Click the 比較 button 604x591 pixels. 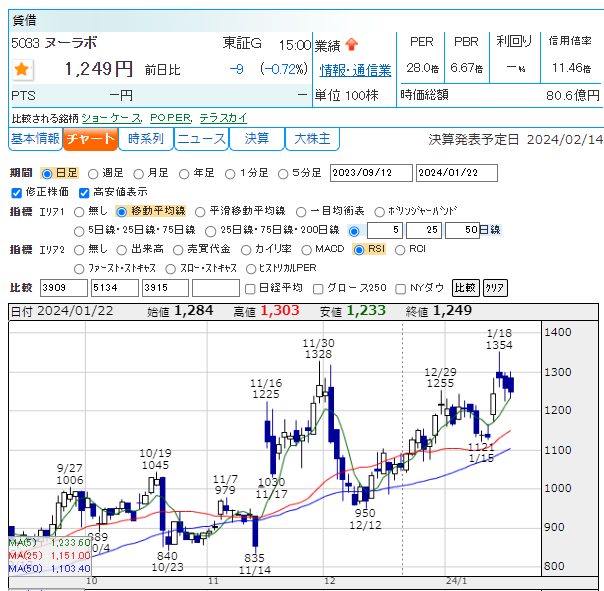[x=465, y=288]
